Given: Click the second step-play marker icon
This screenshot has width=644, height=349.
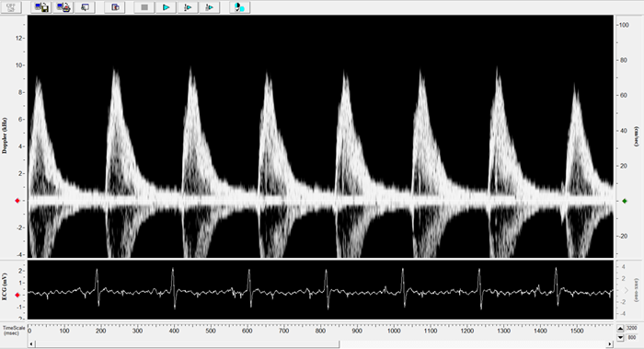Looking at the screenshot, I should point(210,7).
